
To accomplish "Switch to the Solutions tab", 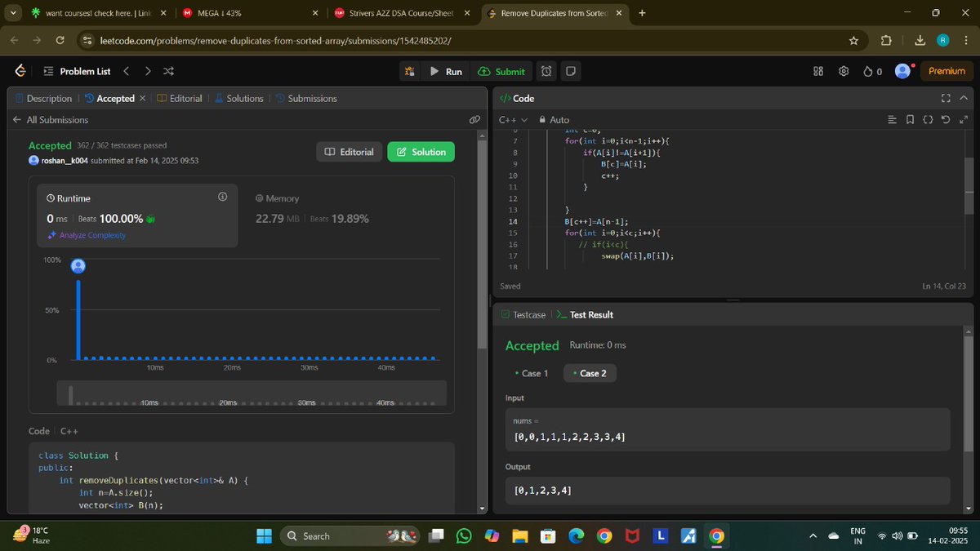I will click(x=238, y=98).
